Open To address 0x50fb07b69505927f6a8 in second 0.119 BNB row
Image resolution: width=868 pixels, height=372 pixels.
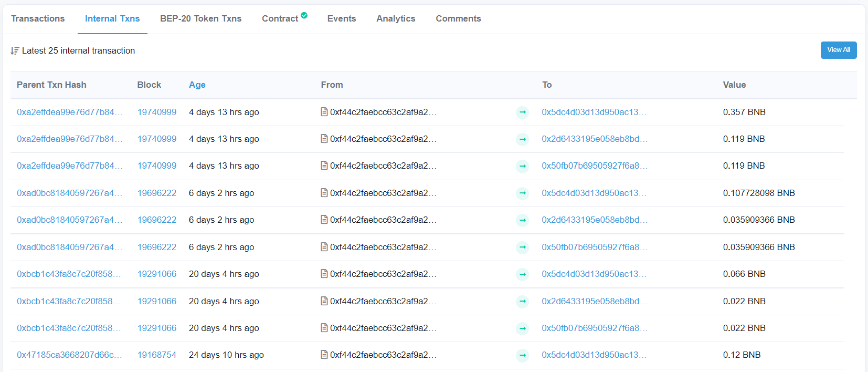tap(595, 166)
